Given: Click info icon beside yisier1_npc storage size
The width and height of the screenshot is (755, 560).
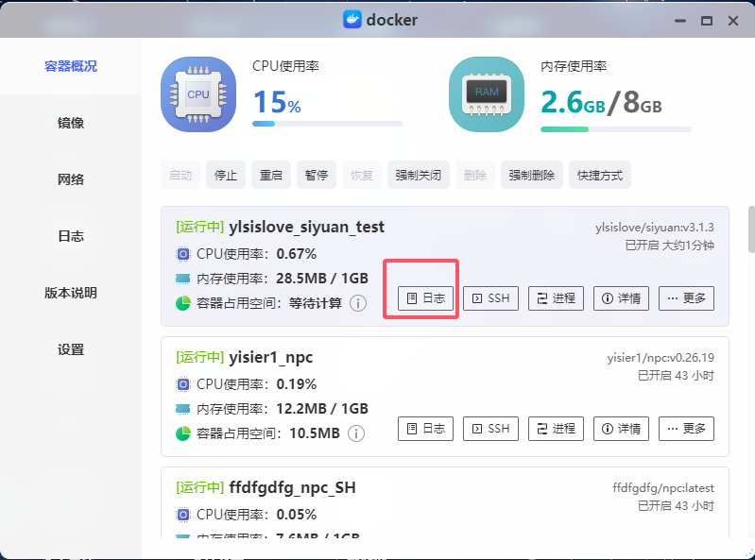Looking at the screenshot, I should [x=356, y=433].
